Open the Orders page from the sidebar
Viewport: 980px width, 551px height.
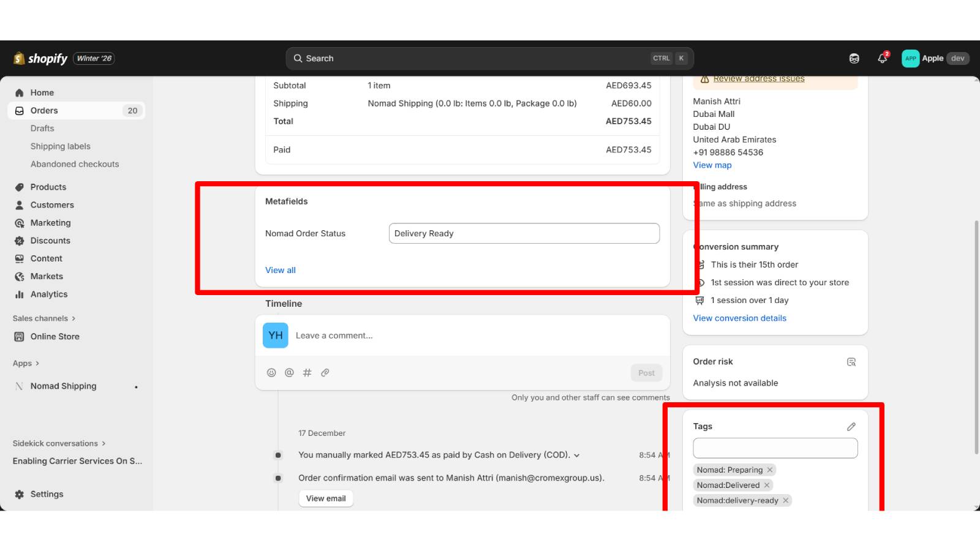tap(43, 110)
